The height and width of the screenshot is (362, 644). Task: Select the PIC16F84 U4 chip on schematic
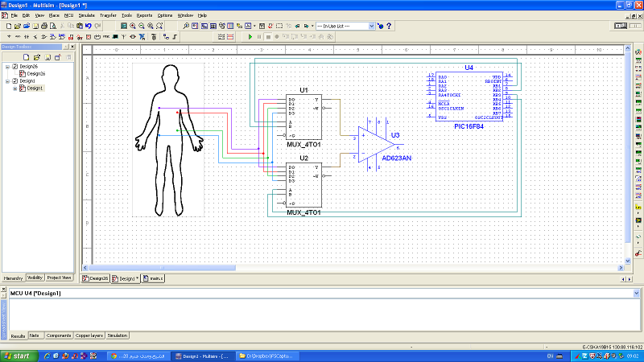(x=469, y=97)
